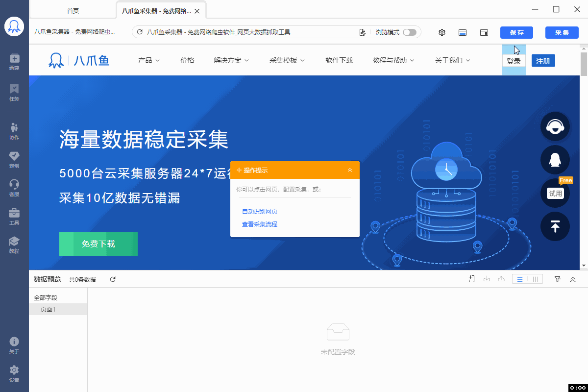Open the 关于 (About) sidebar item
The width and height of the screenshot is (588, 392).
click(x=14, y=345)
